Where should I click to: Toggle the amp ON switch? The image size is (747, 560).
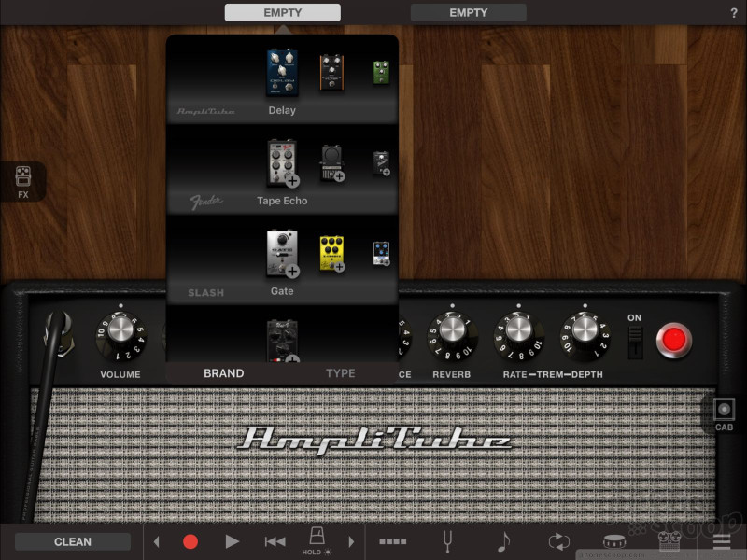[635, 342]
